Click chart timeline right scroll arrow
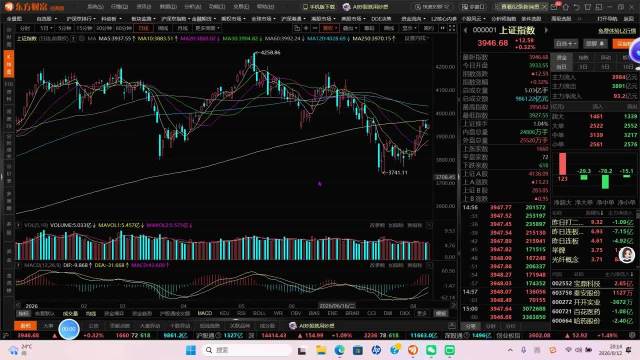Image resolution: width=640 pixels, height=360 pixels. click(453, 305)
